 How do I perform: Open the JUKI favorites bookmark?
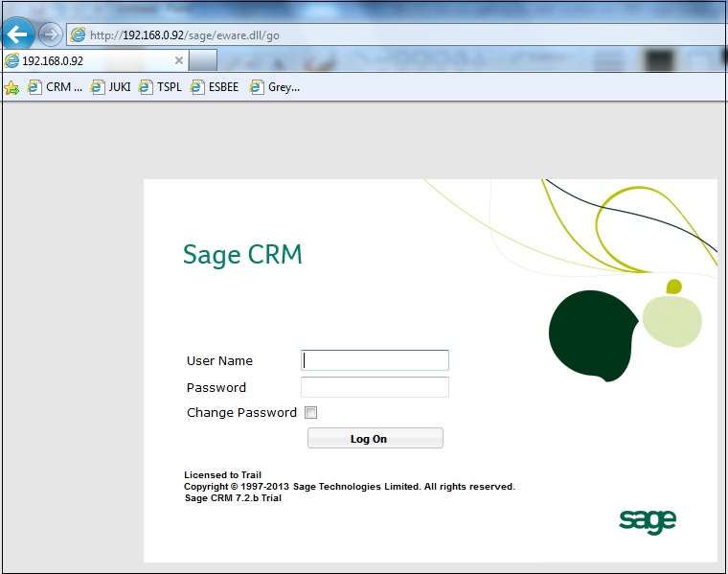click(110, 87)
